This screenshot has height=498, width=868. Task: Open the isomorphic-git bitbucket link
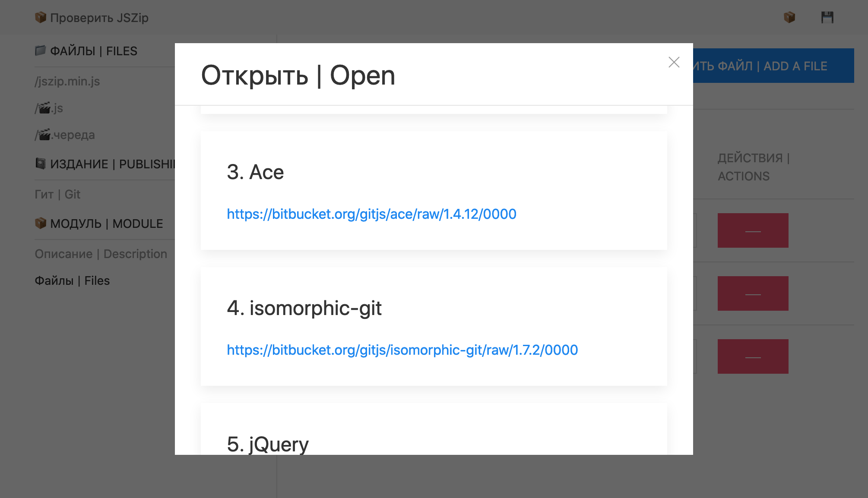click(x=402, y=350)
